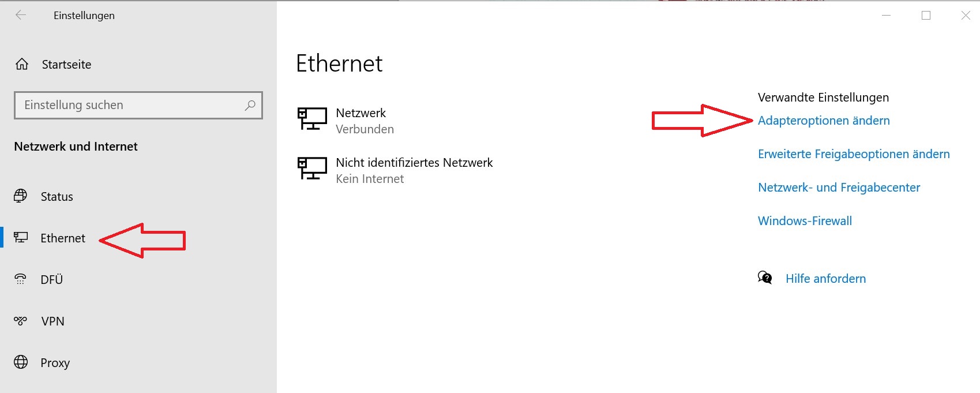Click the connected Netzwerk adapter icon

(311, 119)
